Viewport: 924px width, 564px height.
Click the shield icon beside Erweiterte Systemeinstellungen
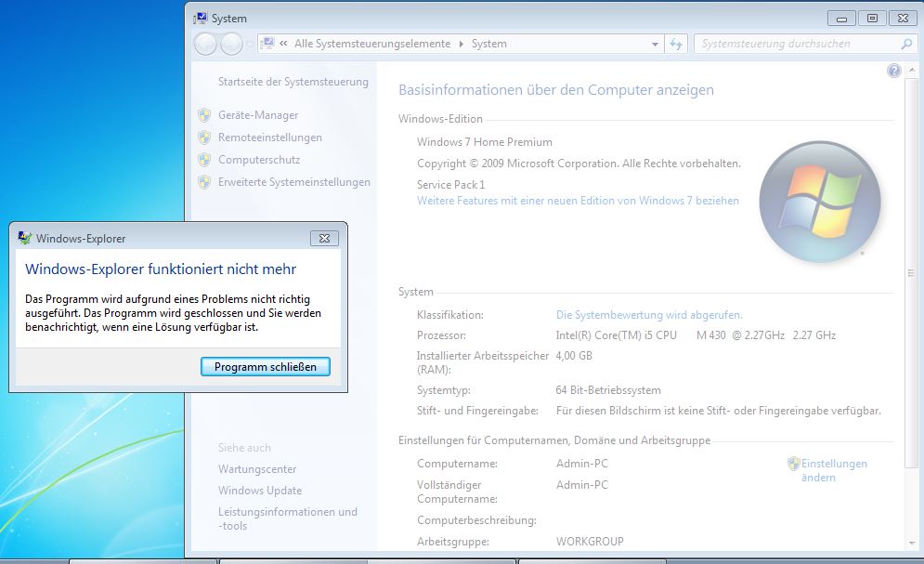click(x=204, y=182)
